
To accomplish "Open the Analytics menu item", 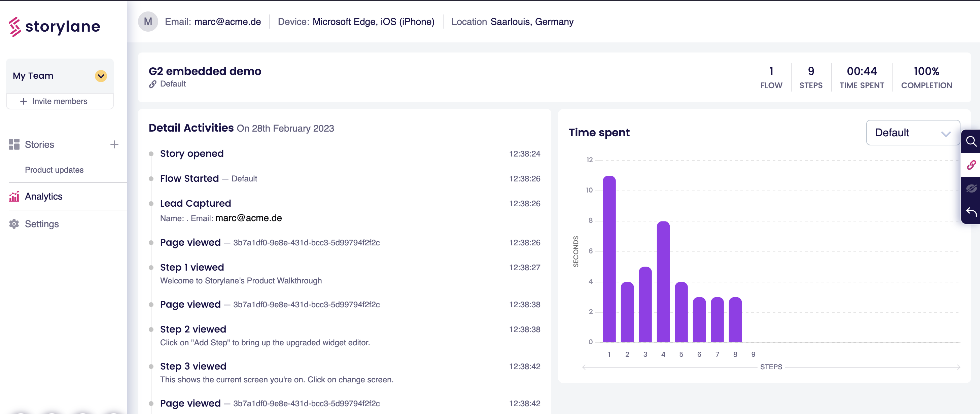I will coord(44,196).
